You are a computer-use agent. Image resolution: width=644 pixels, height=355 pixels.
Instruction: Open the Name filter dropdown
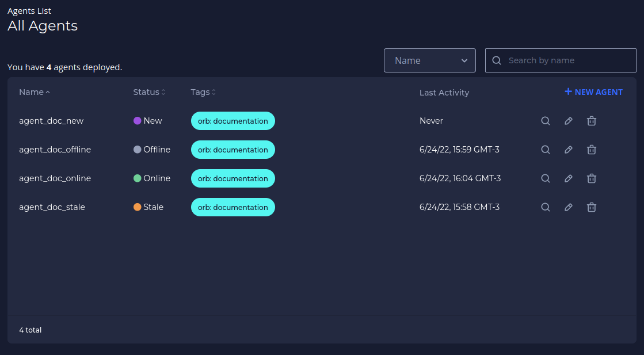click(x=429, y=60)
